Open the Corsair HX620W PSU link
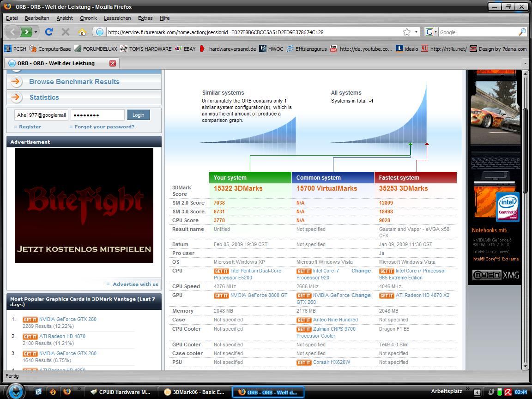532x399 pixels. click(332, 362)
